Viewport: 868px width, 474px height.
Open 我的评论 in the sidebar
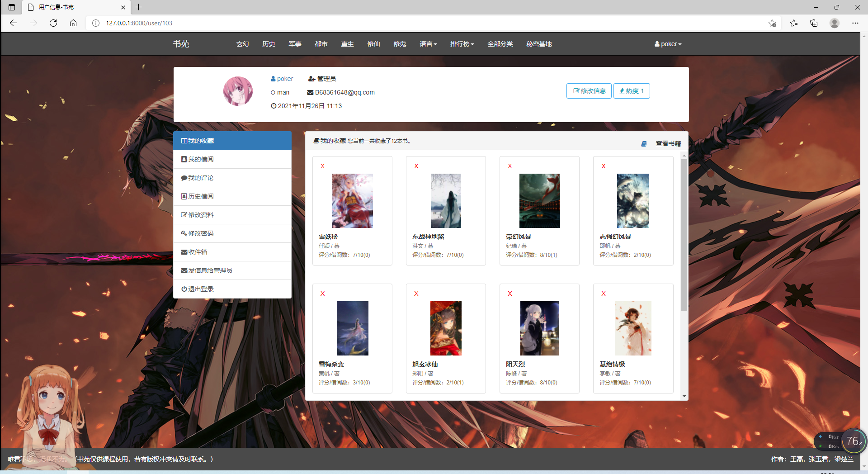click(x=232, y=178)
